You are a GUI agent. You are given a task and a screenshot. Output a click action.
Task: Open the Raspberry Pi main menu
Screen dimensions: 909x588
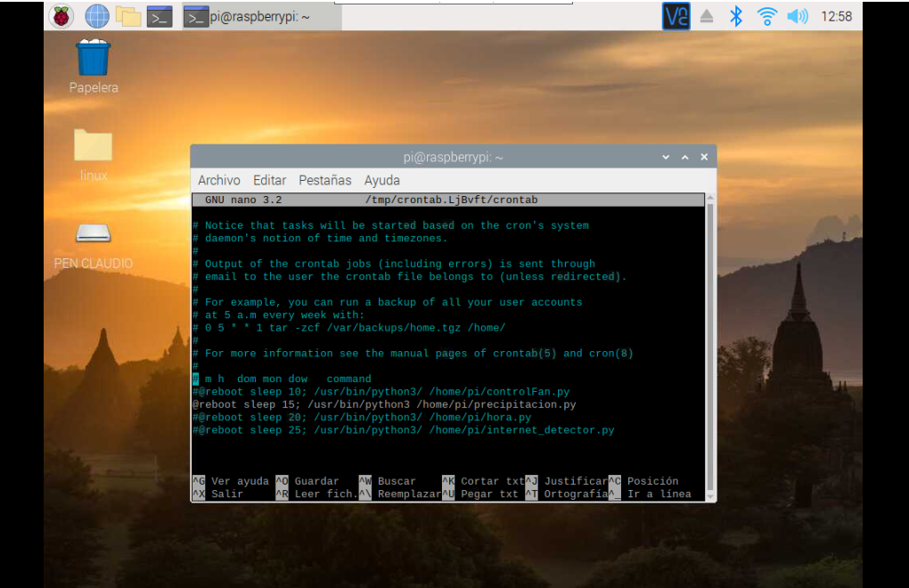point(61,16)
